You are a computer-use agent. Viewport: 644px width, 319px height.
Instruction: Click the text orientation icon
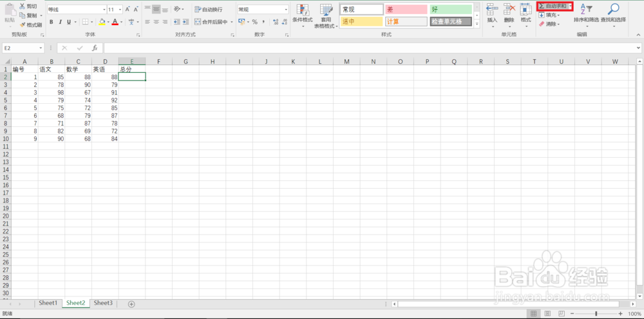click(x=177, y=9)
